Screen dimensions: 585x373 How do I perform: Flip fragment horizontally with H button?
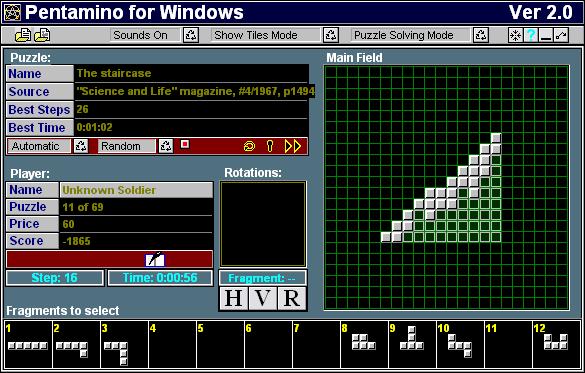coord(234,298)
